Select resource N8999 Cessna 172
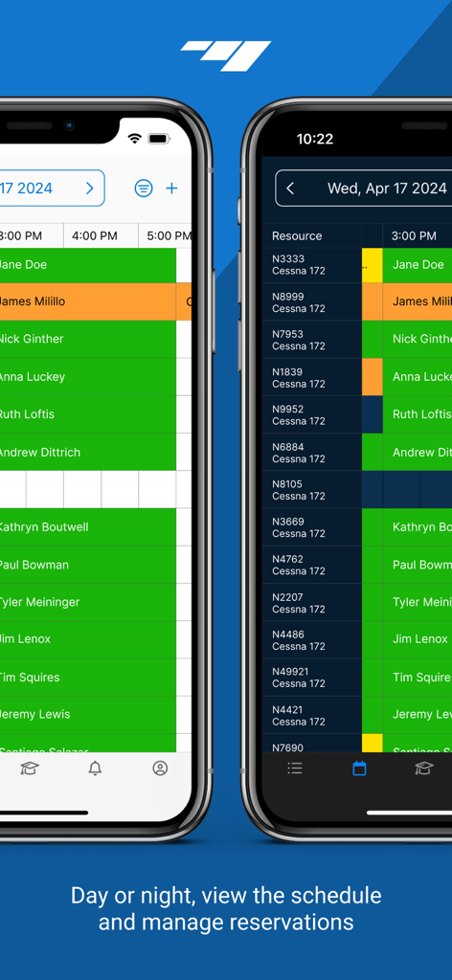The height and width of the screenshot is (980, 452). (311, 301)
